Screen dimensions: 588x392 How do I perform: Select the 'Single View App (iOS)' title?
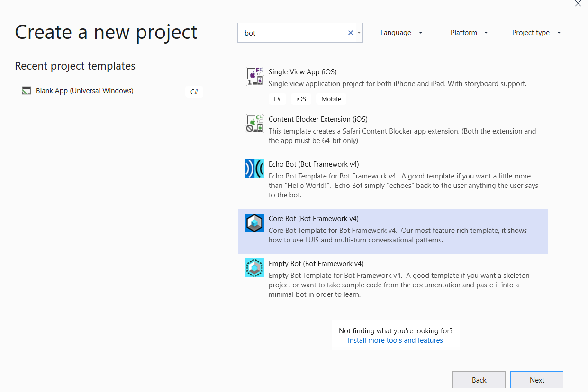pos(302,72)
